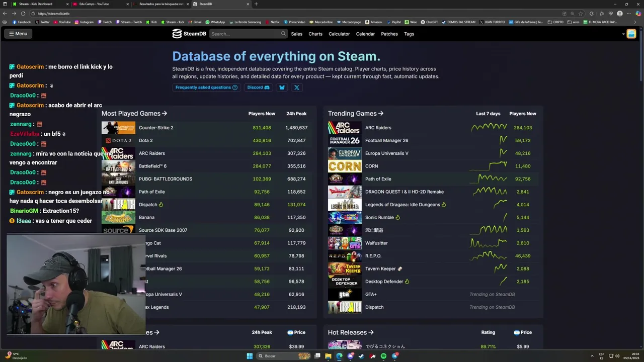Screen dimensions: 644x362
Task: Open Most Played Games list
Action: [134, 114]
